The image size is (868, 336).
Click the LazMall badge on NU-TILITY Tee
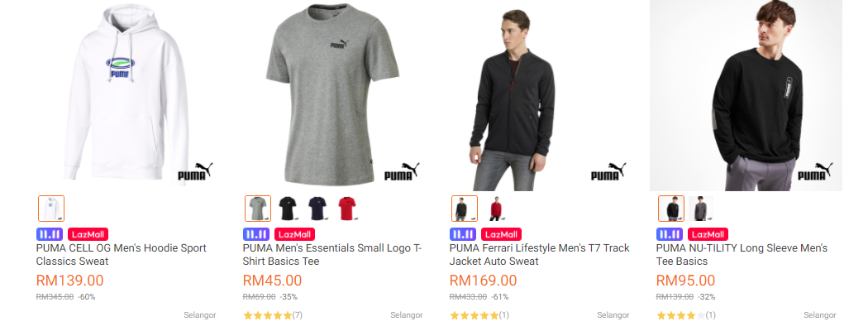point(708,234)
